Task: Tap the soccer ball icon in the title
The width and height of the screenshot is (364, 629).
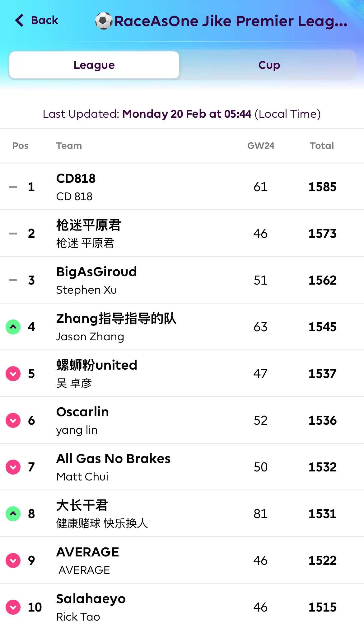Action: click(x=104, y=21)
